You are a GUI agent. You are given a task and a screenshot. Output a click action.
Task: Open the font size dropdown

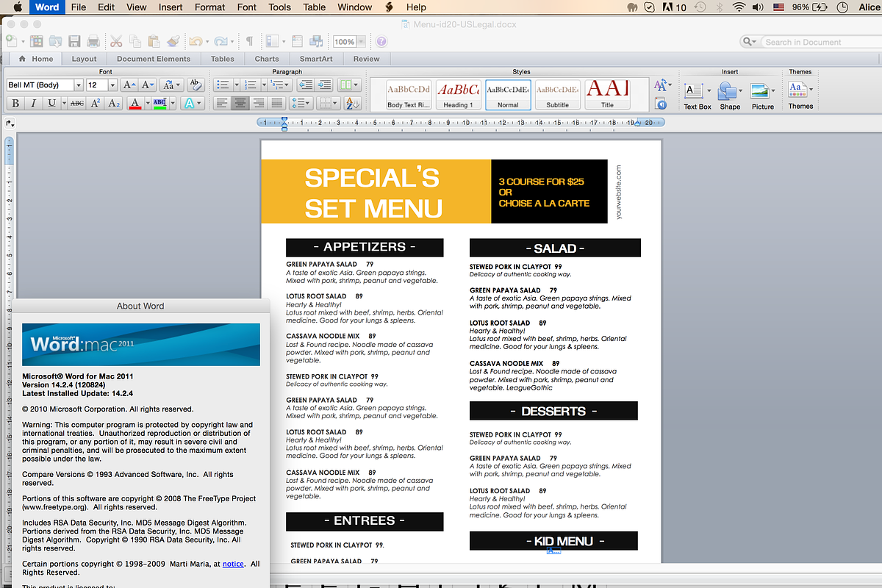coord(112,85)
